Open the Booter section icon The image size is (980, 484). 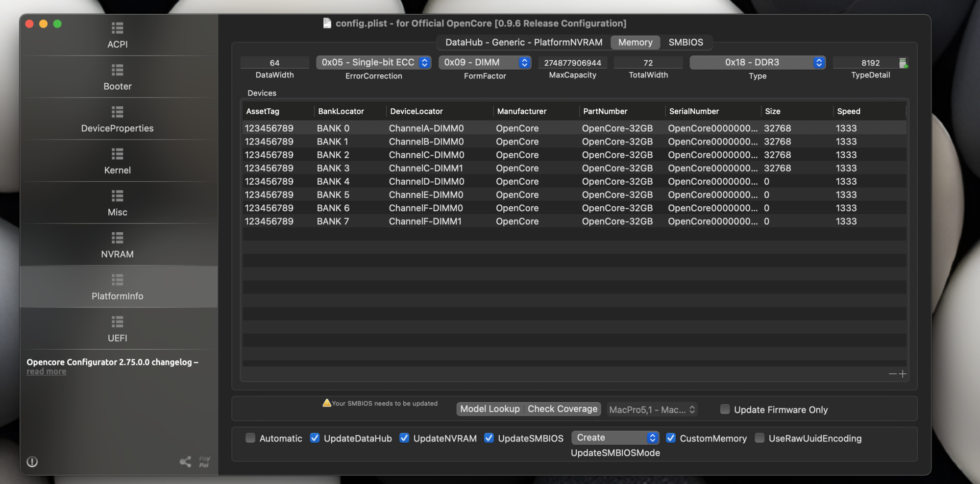pyautogui.click(x=117, y=70)
